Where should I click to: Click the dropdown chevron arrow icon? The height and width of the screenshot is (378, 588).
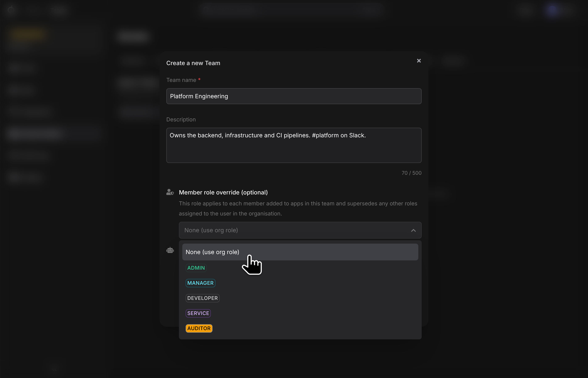[x=413, y=230]
